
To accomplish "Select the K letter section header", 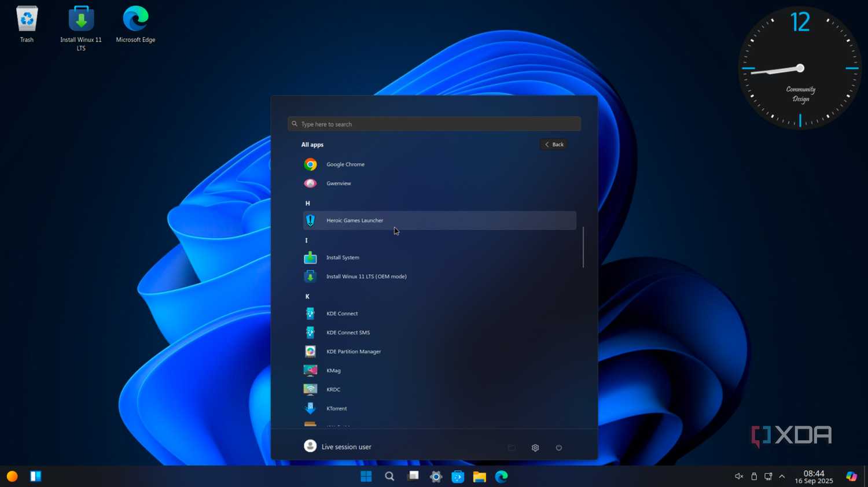I will coord(307,297).
